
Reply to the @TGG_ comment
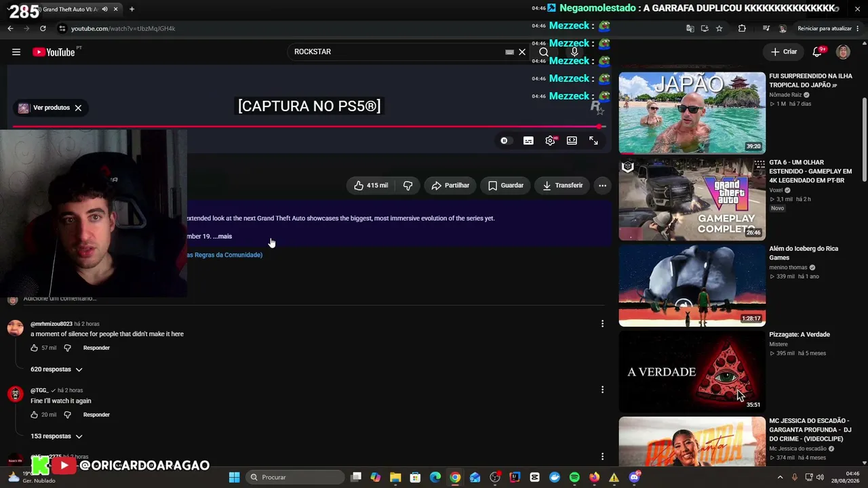click(96, 415)
